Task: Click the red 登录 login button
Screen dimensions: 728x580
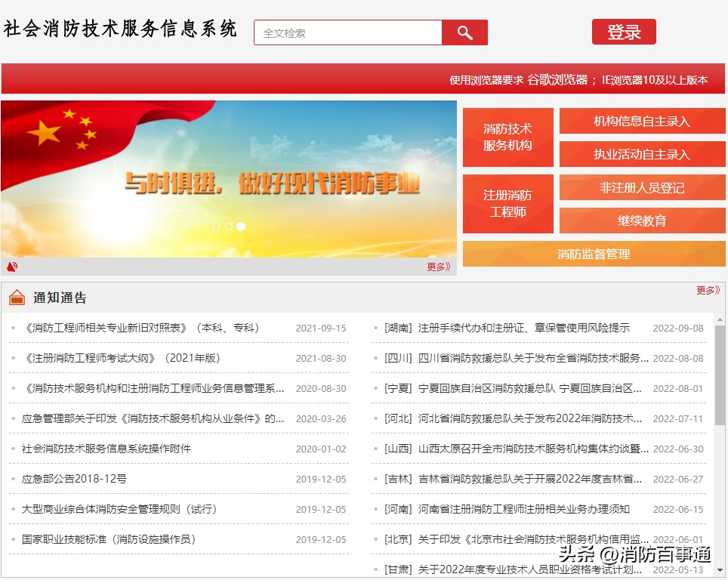Action: 624,32
